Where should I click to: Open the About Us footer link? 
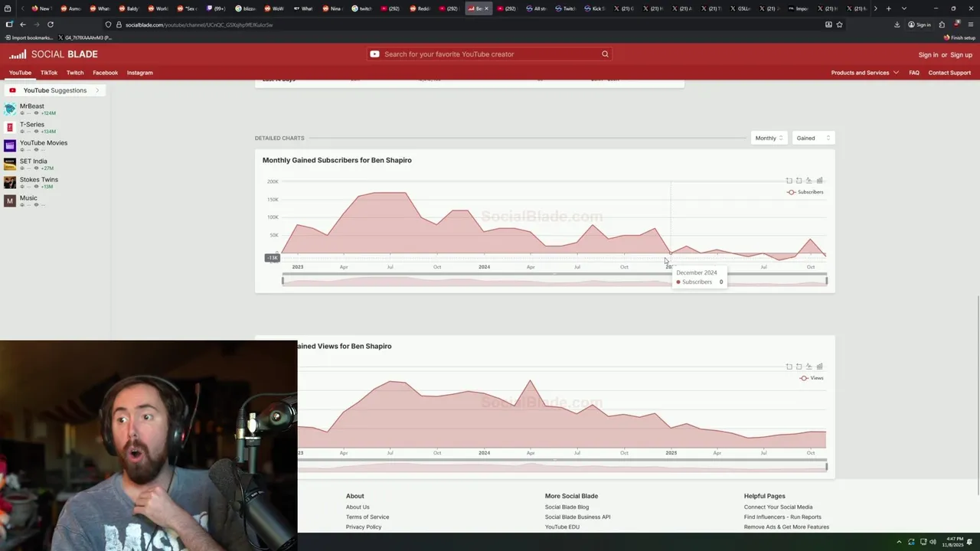pos(358,507)
